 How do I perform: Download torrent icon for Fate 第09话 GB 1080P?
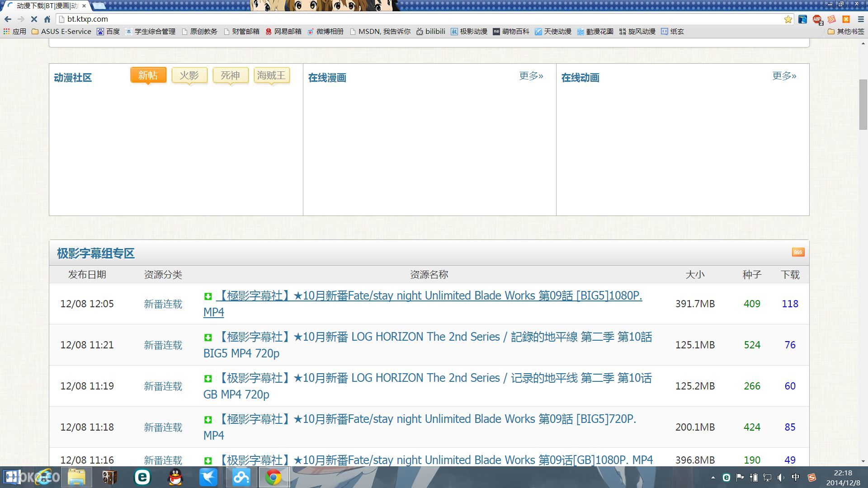[208, 461]
